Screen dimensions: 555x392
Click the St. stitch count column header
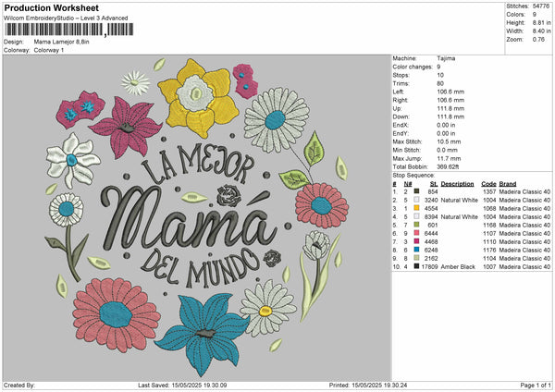click(x=432, y=182)
